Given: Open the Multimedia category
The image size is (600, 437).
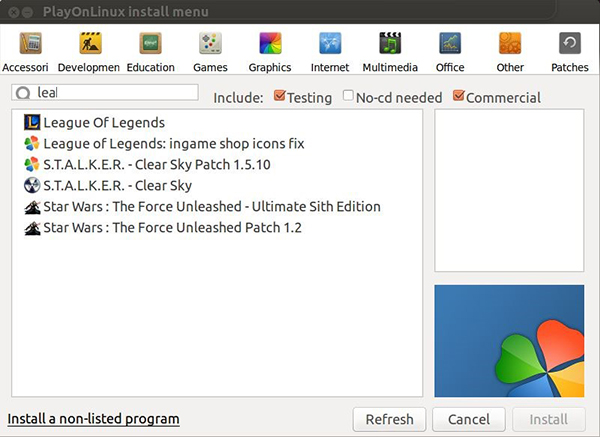Looking at the screenshot, I should click(390, 53).
